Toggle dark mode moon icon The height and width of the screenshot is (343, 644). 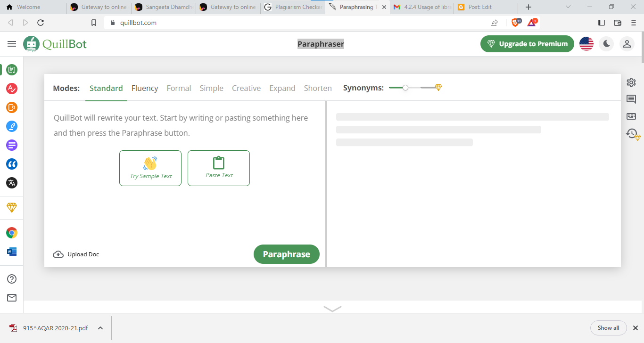[607, 44]
